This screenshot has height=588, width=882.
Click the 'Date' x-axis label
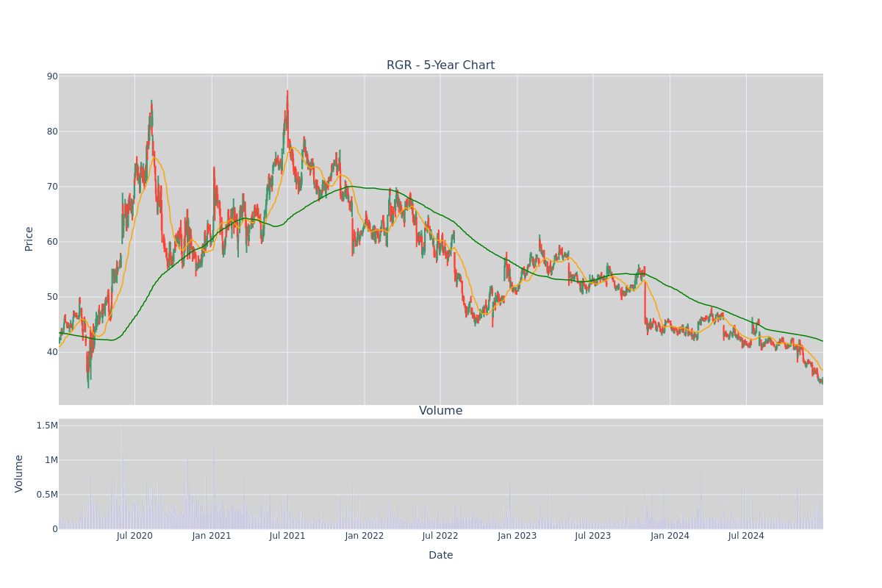coord(441,556)
